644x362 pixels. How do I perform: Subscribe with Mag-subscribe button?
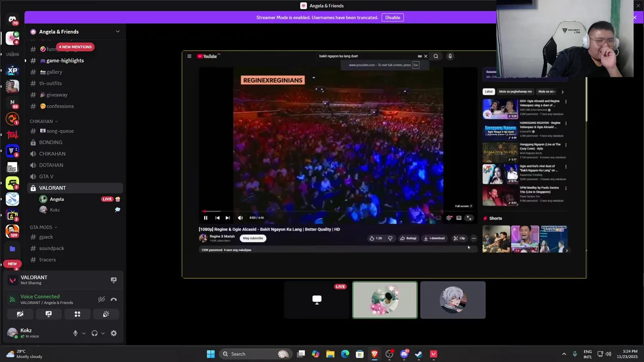[x=253, y=238]
